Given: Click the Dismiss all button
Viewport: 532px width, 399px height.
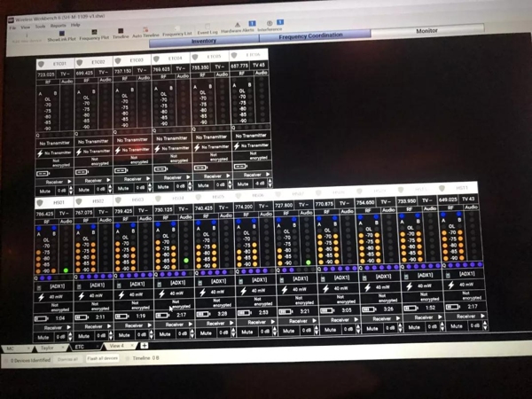Looking at the screenshot, I should (x=67, y=359).
